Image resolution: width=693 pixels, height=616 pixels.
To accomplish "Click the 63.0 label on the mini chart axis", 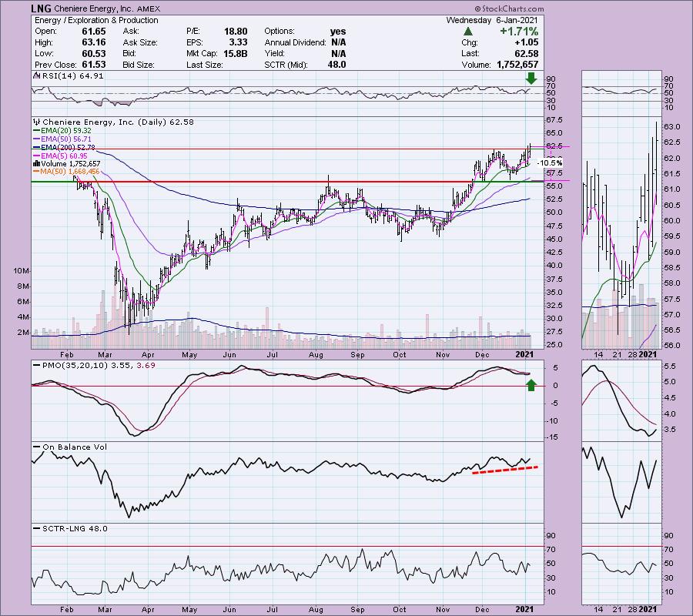I will (x=671, y=127).
